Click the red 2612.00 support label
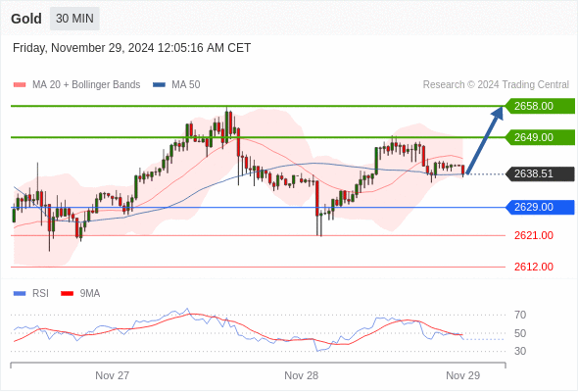Screen dimensions: 578x392 point(534,267)
